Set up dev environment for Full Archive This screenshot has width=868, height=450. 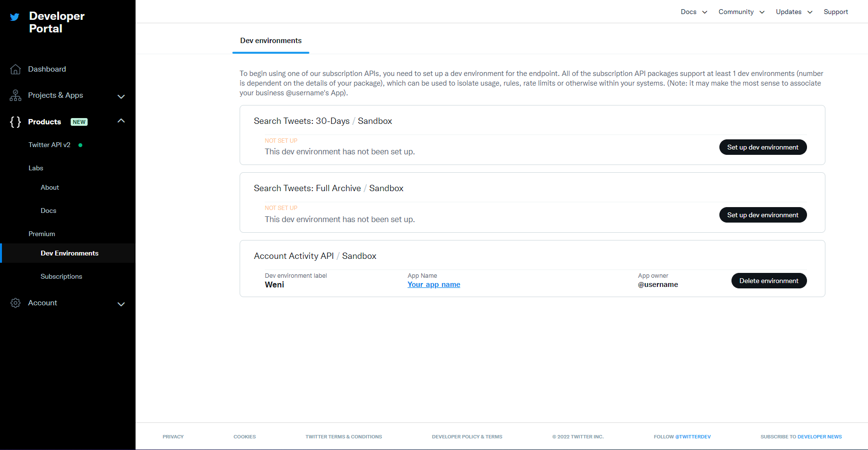tap(762, 215)
